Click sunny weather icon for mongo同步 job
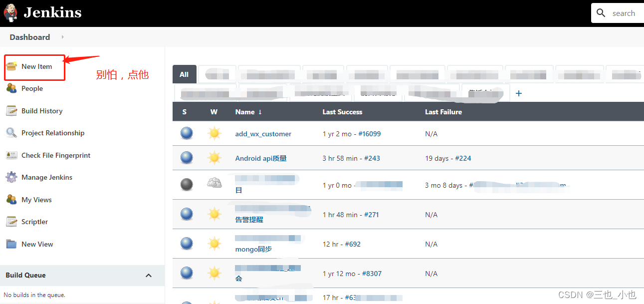 (x=215, y=244)
